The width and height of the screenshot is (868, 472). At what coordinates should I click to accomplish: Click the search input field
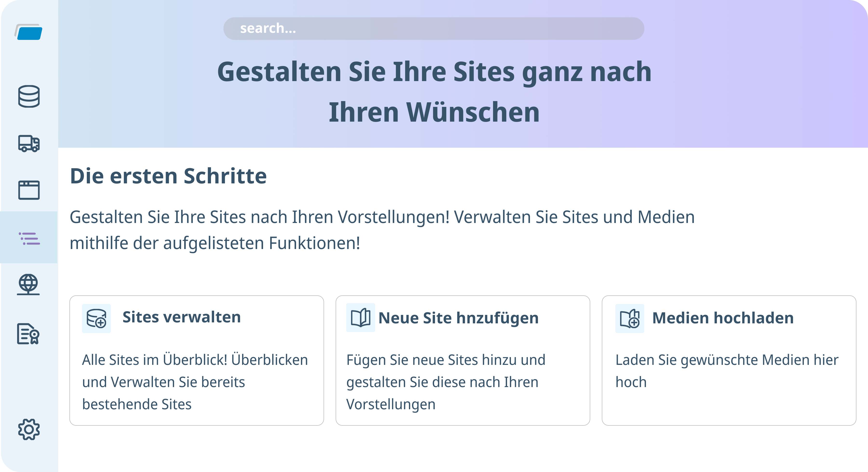click(434, 29)
